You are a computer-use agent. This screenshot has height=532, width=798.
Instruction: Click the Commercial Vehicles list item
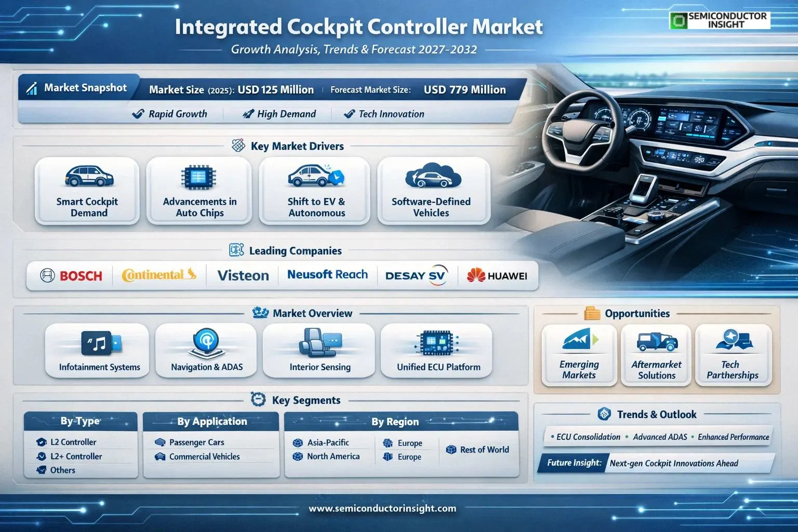pyautogui.click(x=197, y=457)
